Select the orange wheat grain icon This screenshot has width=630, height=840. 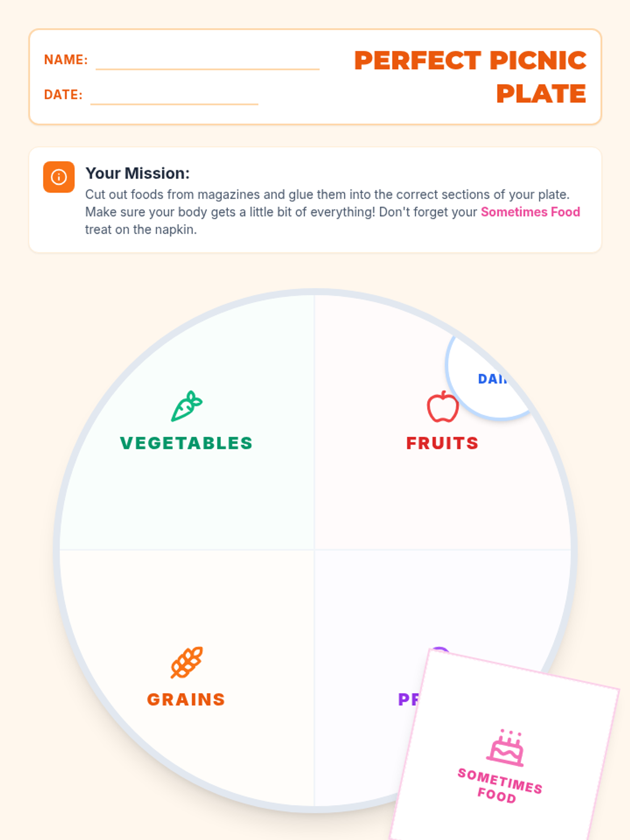186,663
